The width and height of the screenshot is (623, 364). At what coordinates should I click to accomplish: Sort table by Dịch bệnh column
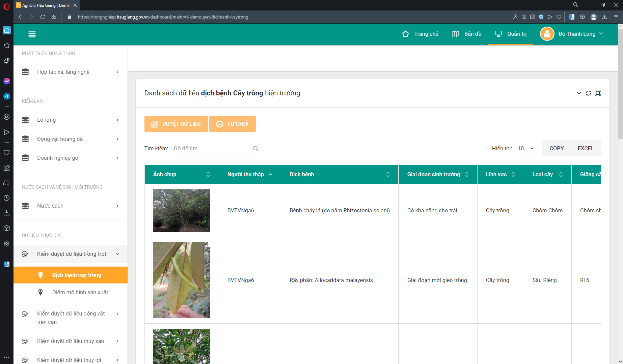coord(388,174)
